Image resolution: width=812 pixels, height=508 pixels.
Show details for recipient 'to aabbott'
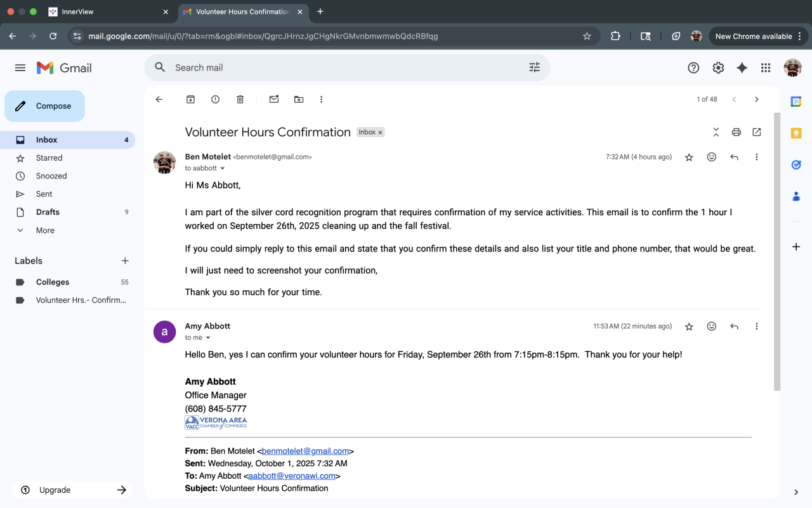coord(222,168)
